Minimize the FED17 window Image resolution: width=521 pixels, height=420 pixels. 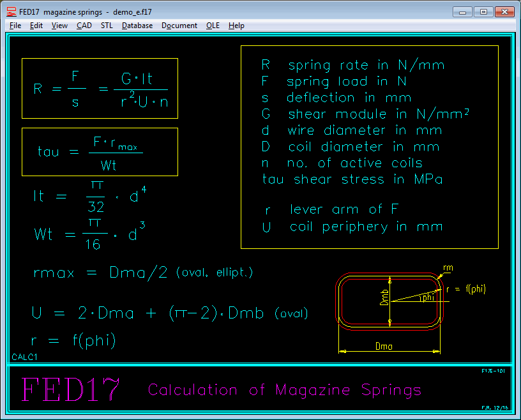(x=462, y=12)
